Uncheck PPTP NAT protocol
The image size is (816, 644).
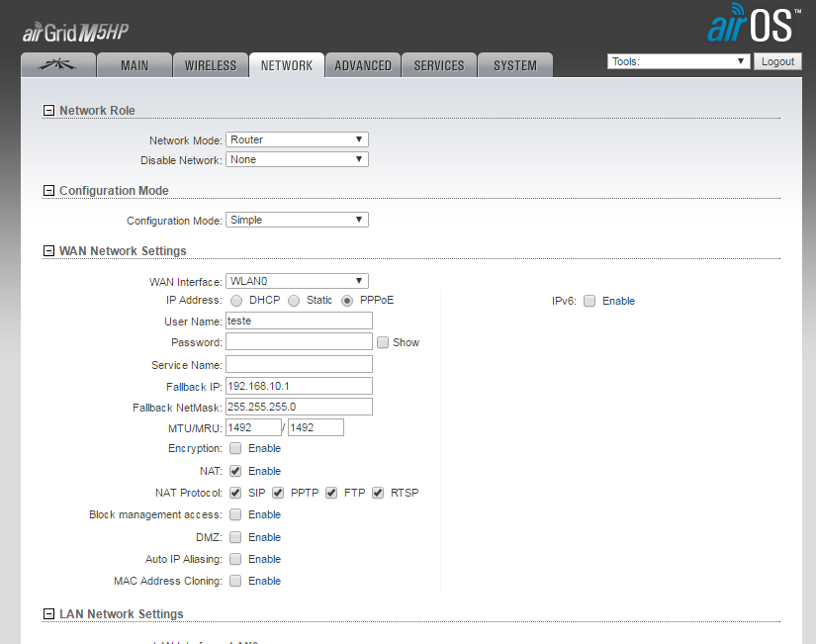[x=278, y=493]
